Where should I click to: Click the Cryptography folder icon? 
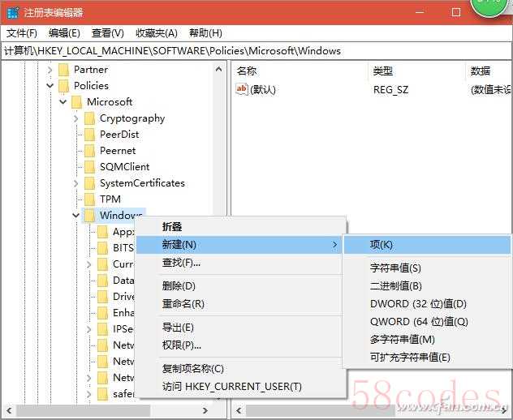pyautogui.click(x=89, y=118)
